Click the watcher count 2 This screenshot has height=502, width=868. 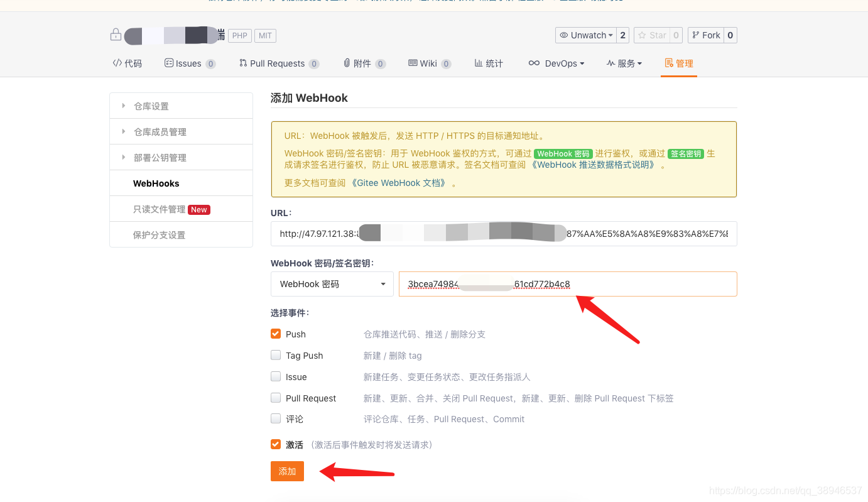click(x=623, y=35)
